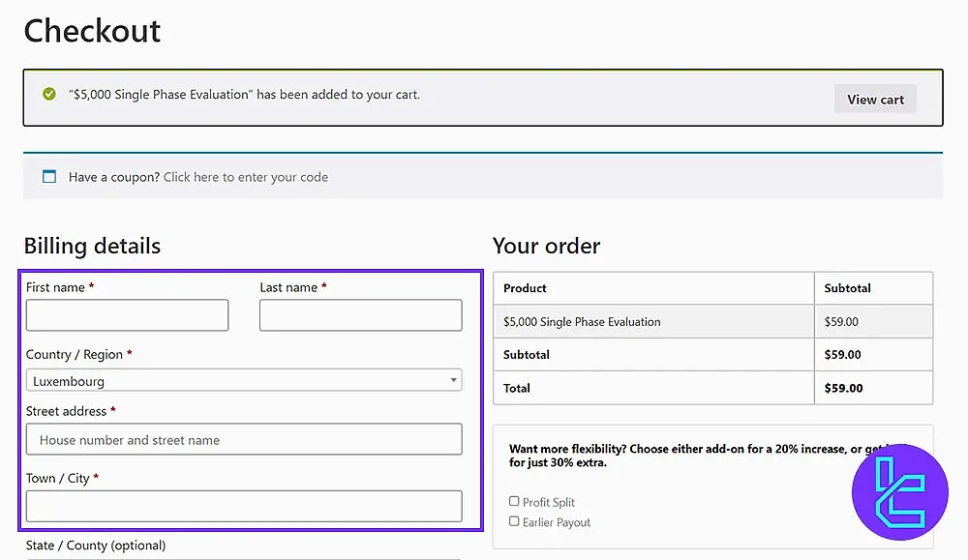
Task: Click the green checkmark icon in cart notice
Action: [49, 95]
